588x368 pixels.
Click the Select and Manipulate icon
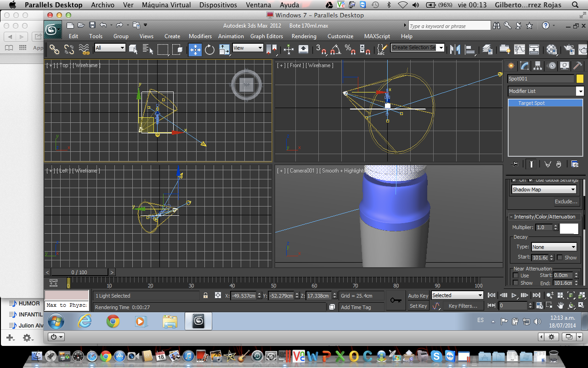click(289, 49)
